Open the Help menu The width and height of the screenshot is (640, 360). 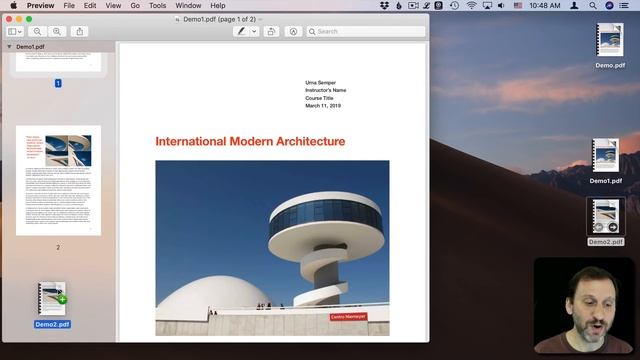click(218, 5)
